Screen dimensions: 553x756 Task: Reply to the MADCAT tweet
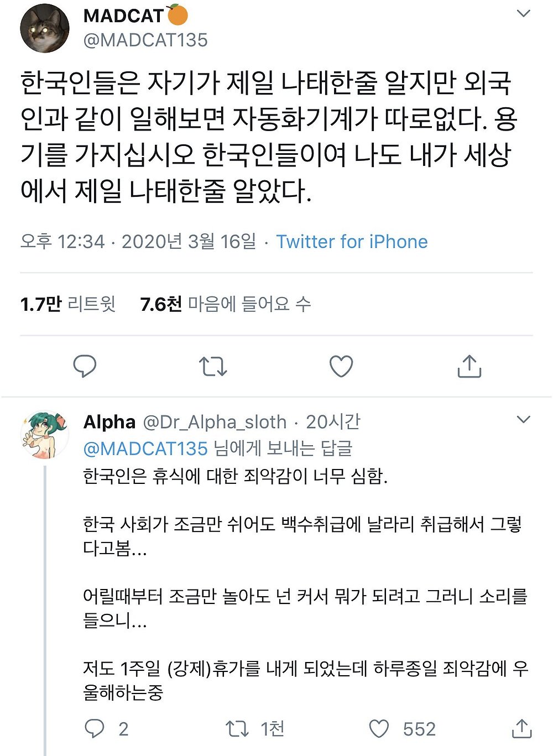click(x=85, y=366)
